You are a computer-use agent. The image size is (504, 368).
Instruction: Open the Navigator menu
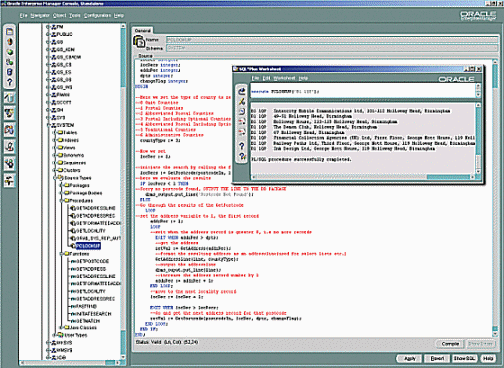(x=40, y=16)
